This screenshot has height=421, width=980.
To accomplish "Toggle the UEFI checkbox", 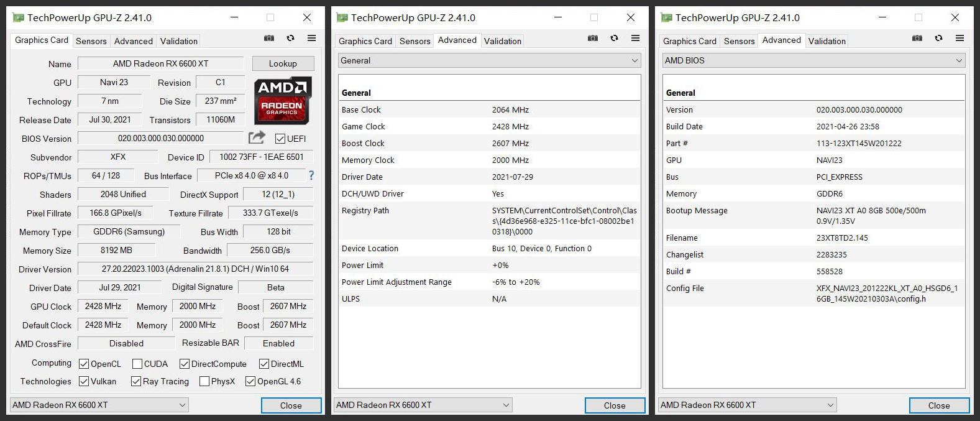I will pyautogui.click(x=280, y=139).
